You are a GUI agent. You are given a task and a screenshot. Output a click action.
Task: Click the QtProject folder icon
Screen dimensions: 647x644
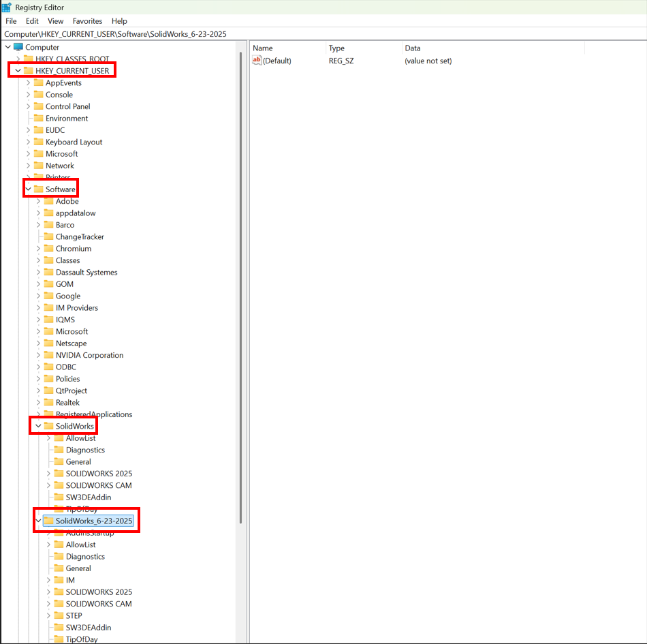pyautogui.click(x=48, y=390)
